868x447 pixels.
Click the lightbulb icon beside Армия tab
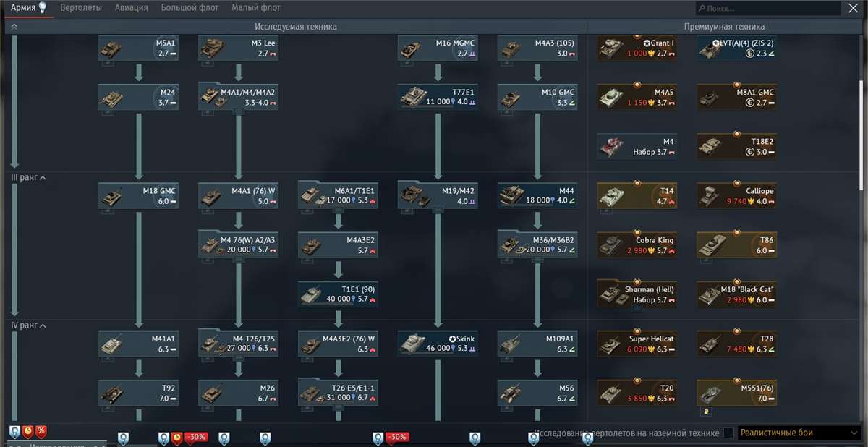point(43,7)
